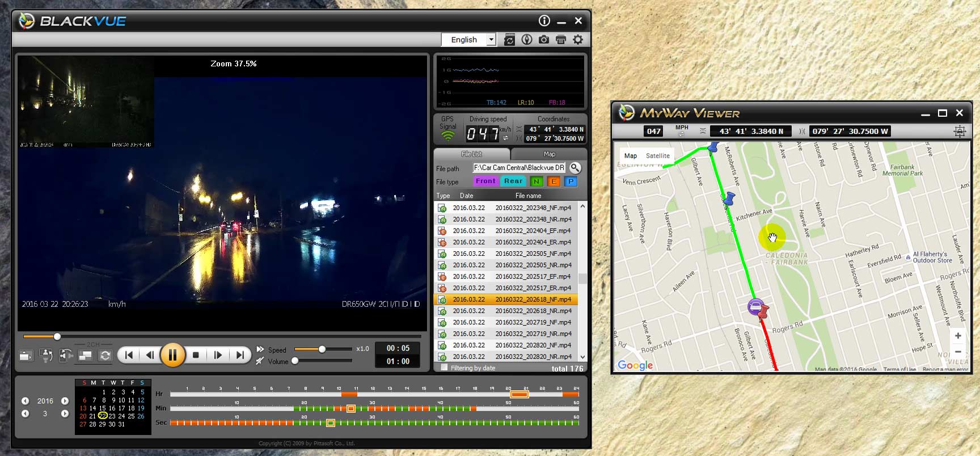The image size is (980, 456).
Task: Sort file list by Date column
Action: tap(466, 196)
